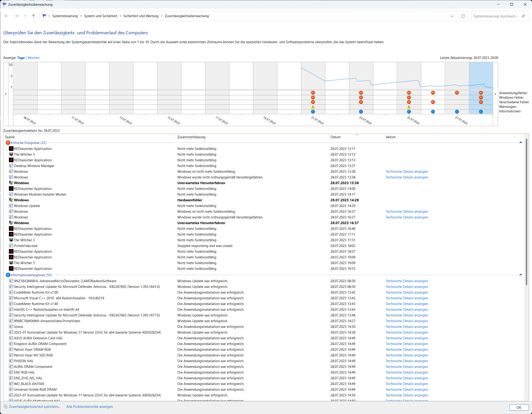Switch chart view to Tage
Screen dimensions: 532x414
[x=21, y=58]
